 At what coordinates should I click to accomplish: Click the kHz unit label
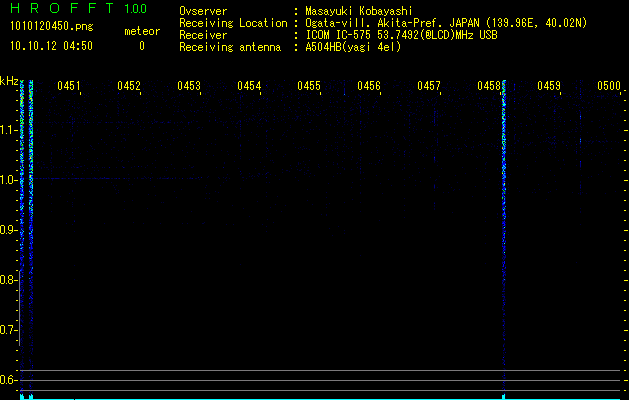click(x=9, y=81)
